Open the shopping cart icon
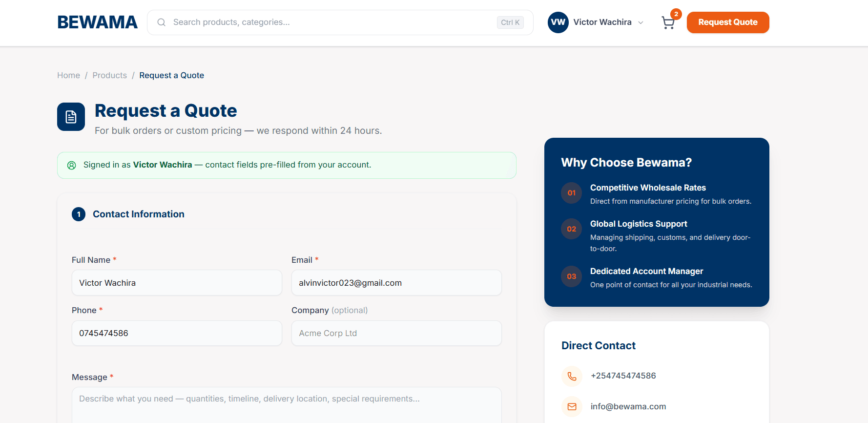This screenshot has height=423, width=868. point(668,22)
